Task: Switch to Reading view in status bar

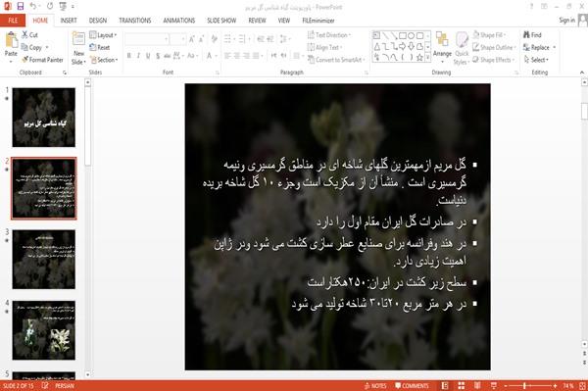Action: click(x=477, y=386)
